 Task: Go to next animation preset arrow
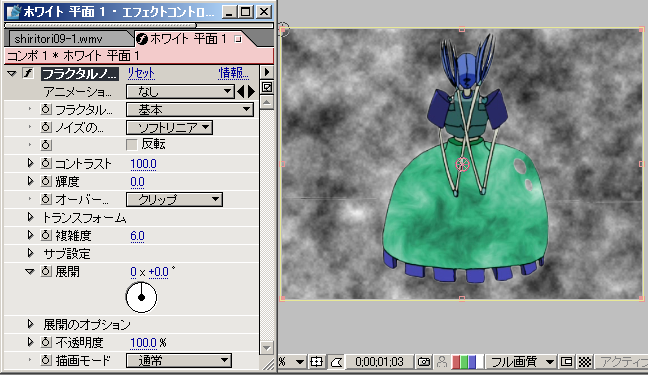click(251, 91)
